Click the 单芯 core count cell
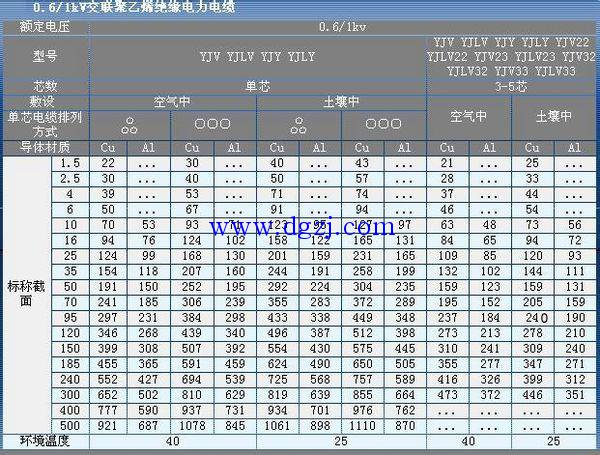 point(258,87)
